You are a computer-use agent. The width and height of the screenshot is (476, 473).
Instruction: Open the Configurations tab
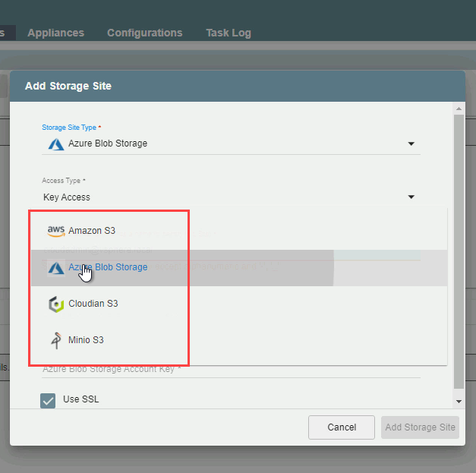[x=144, y=33]
